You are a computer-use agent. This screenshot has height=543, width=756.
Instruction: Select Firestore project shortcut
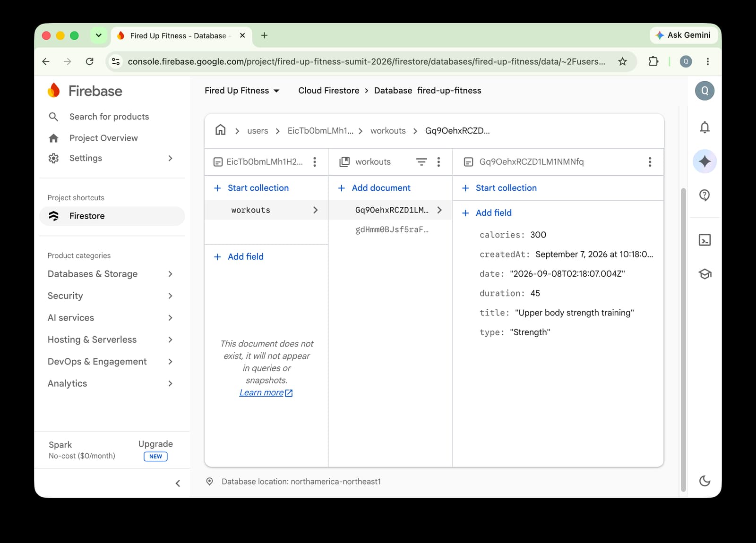pyautogui.click(x=112, y=216)
